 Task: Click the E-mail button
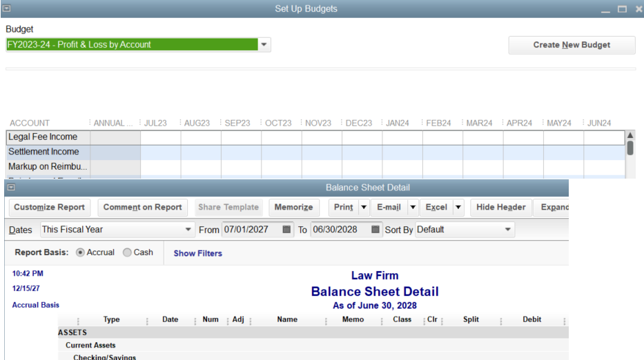(x=389, y=208)
